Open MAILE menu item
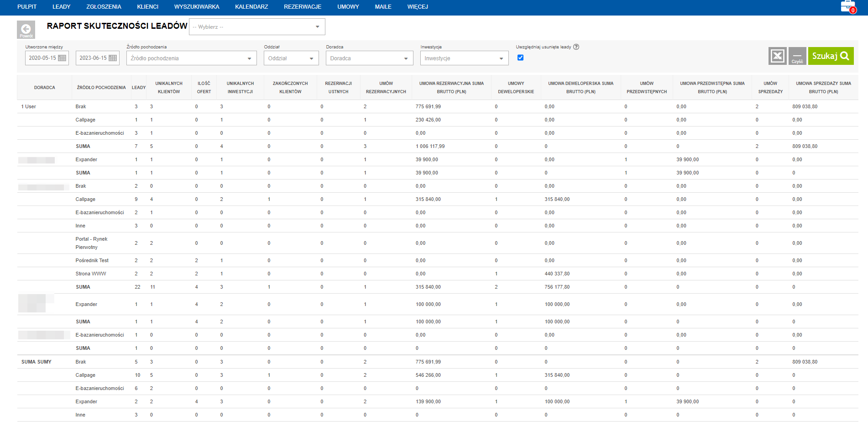Viewport: 868px width, 422px height. [383, 7]
